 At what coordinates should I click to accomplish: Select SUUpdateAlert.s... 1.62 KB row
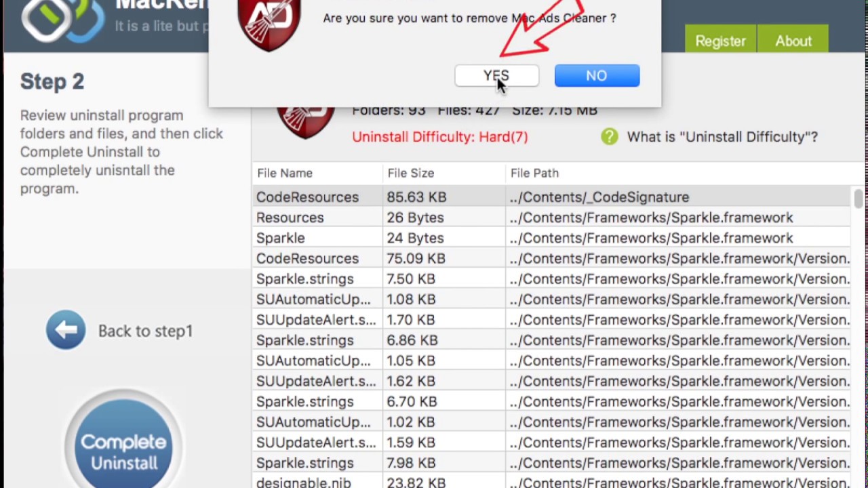[x=553, y=381]
